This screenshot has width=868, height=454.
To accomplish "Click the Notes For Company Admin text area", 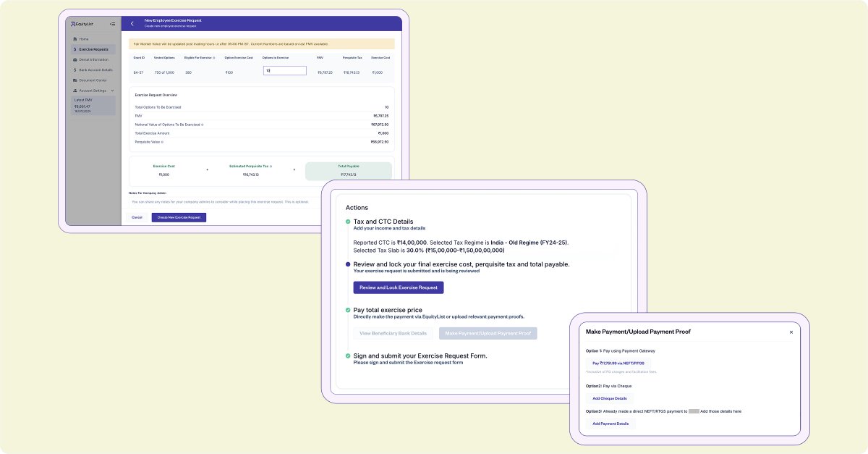I will [223, 202].
